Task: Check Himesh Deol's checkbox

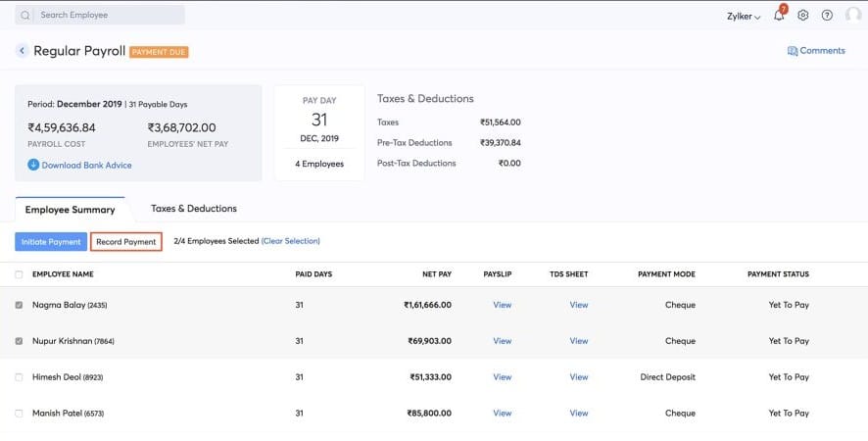Action: 19,376
